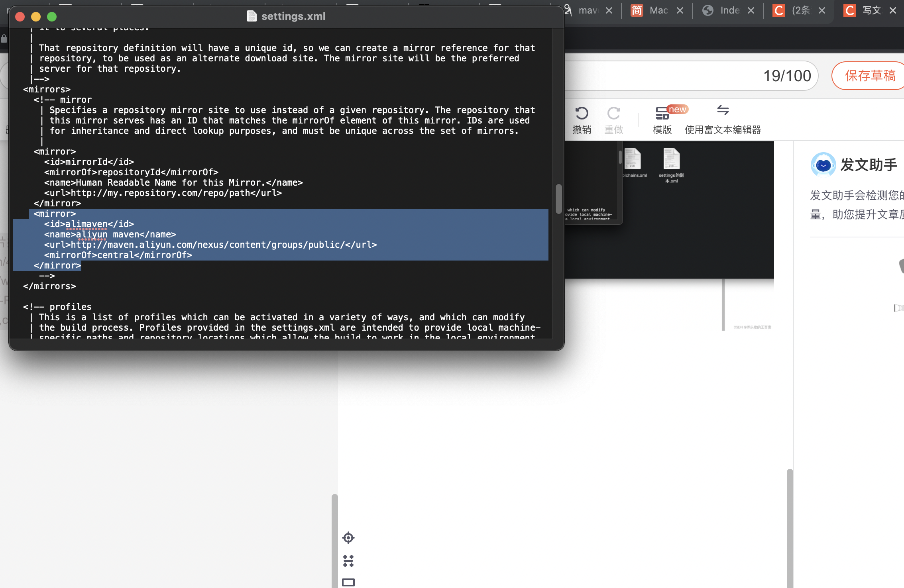Click the text '<id>alimaven</id>'
Image resolution: width=904 pixels, height=588 pixels.
[89, 224]
